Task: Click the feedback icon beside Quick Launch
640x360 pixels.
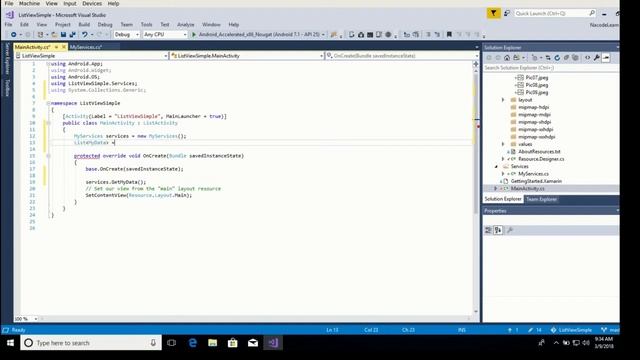Action: (x=507, y=13)
